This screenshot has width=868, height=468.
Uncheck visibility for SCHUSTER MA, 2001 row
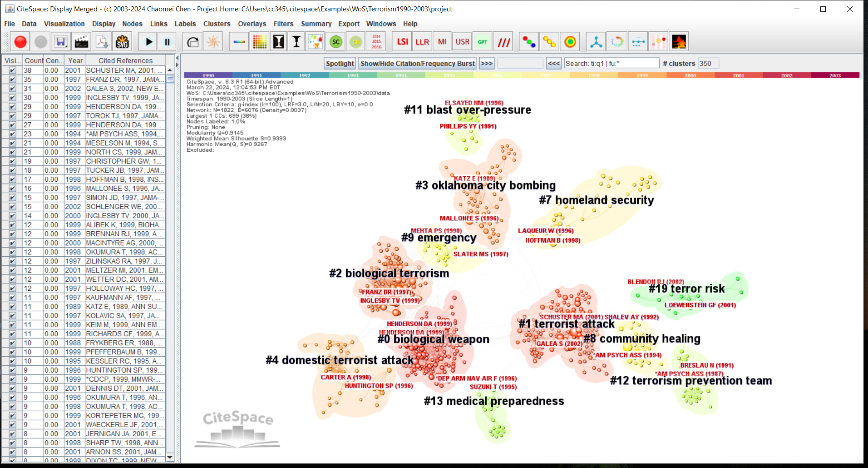(12, 70)
